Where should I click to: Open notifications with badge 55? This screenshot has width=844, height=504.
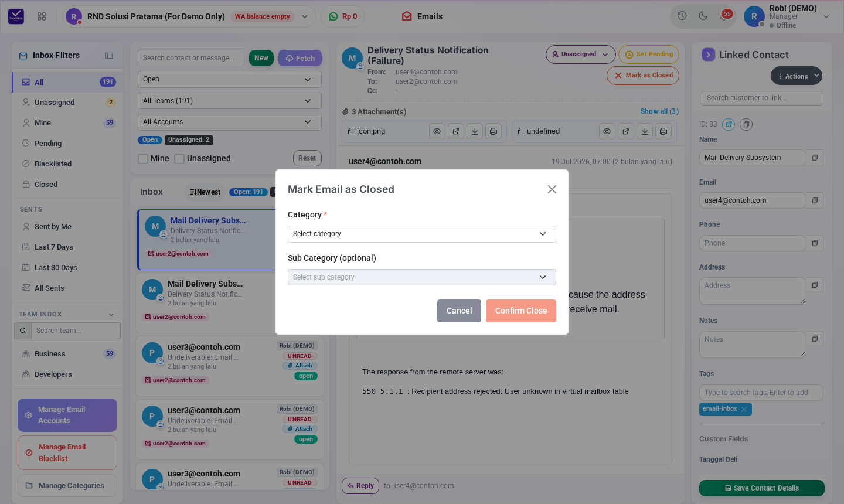coord(724,16)
